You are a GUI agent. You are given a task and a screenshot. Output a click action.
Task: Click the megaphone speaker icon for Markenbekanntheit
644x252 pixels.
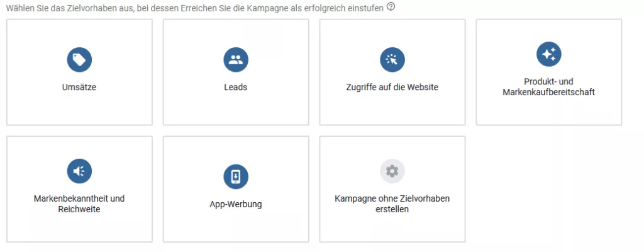coord(79,171)
